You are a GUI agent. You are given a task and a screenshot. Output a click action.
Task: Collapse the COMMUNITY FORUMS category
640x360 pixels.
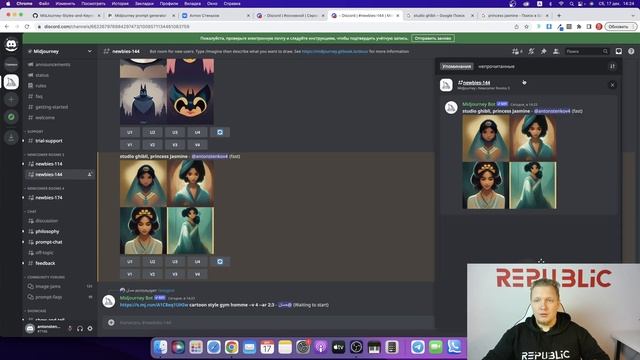[x=45, y=277]
